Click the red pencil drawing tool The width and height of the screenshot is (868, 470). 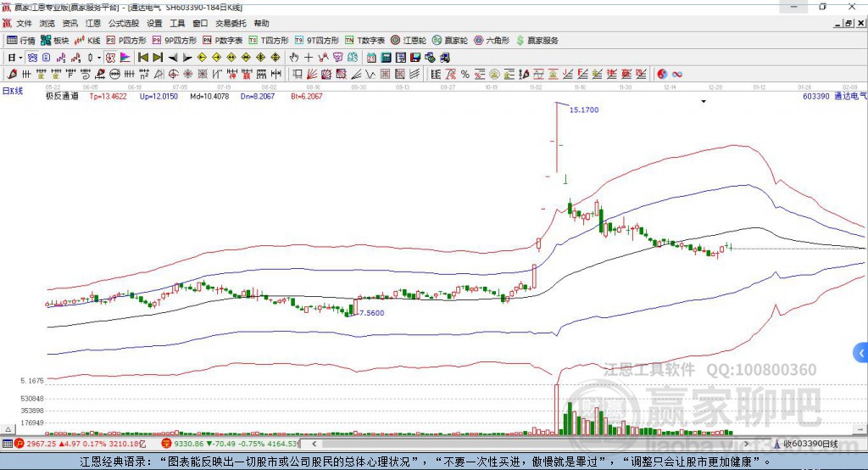[x=12, y=75]
